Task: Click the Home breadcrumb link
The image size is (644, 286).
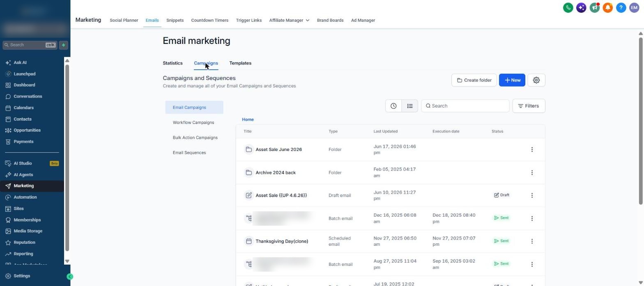Action: point(248,119)
